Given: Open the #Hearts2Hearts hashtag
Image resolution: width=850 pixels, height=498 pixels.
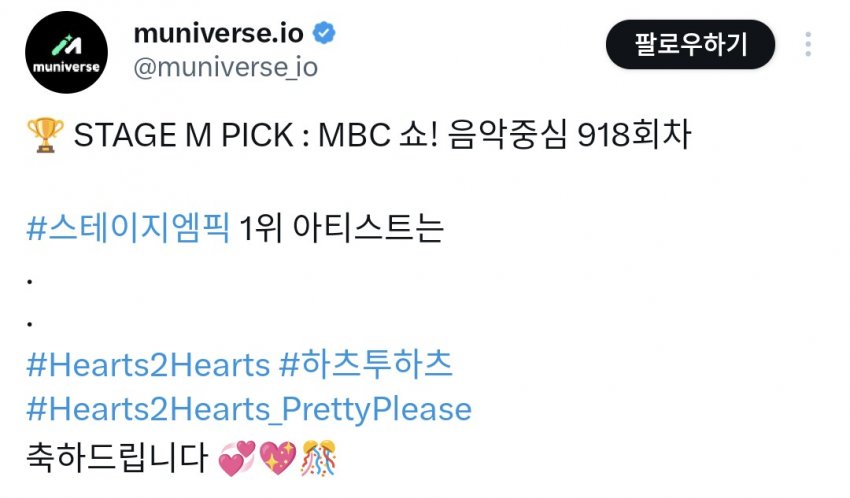Looking at the screenshot, I should pyautogui.click(x=148, y=365).
